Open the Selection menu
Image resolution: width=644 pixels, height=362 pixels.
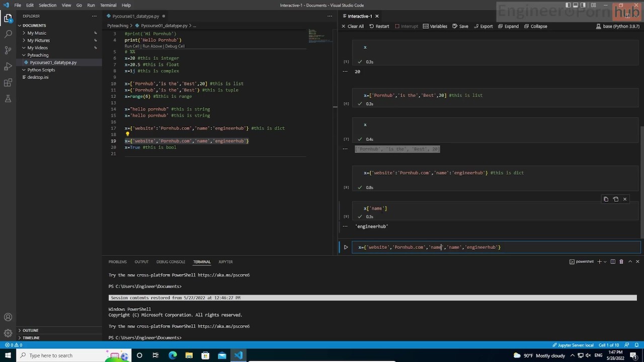click(x=47, y=5)
